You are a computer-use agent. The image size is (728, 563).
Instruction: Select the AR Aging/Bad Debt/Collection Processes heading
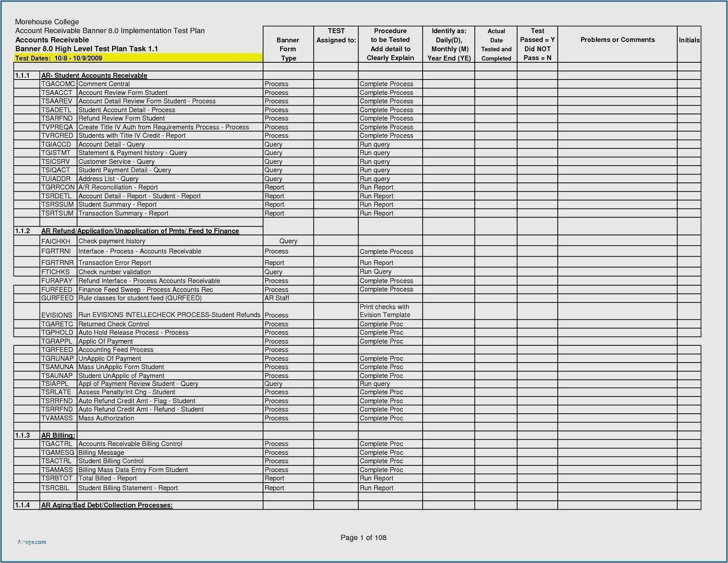tap(107, 505)
